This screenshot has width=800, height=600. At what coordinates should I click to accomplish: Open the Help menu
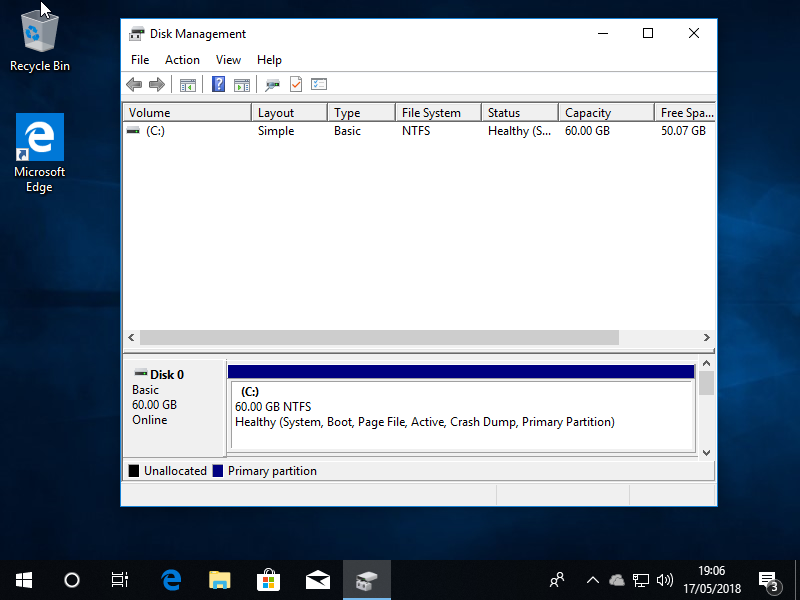coord(269,60)
